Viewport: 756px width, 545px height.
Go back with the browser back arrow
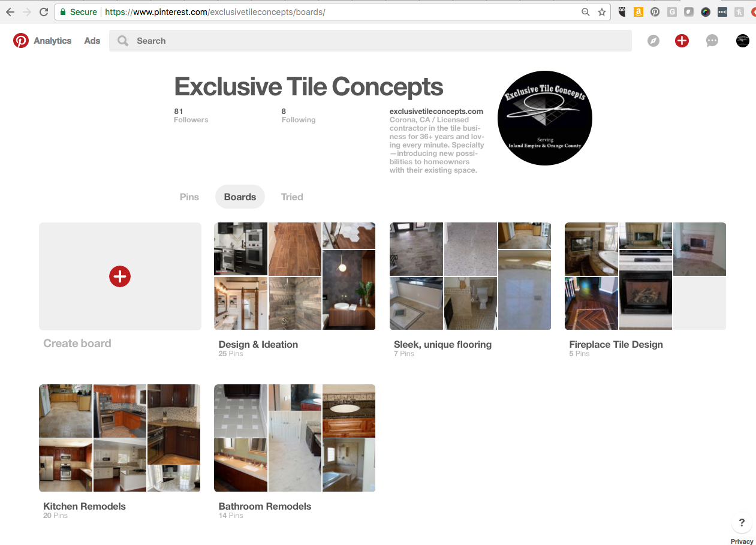point(10,12)
